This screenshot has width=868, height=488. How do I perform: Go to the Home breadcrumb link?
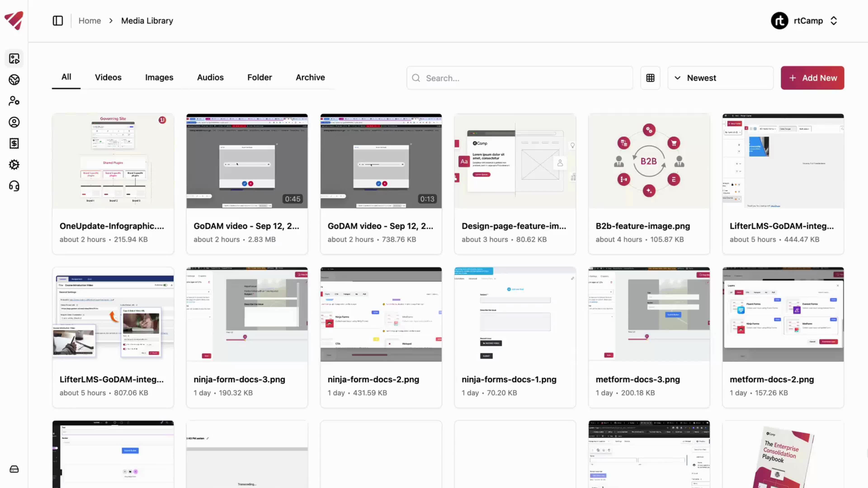pyautogui.click(x=90, y=21)
